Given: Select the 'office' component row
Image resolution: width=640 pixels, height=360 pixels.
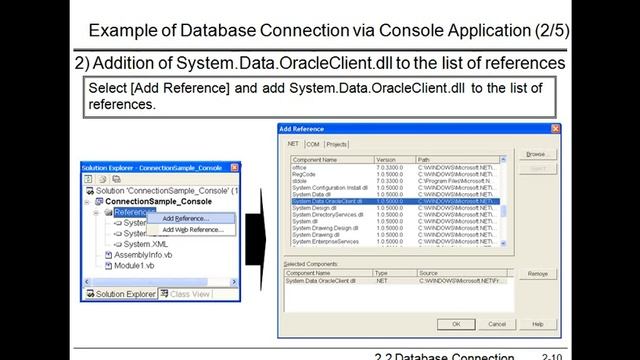Looking at the screenshot, I should point(396,168).
